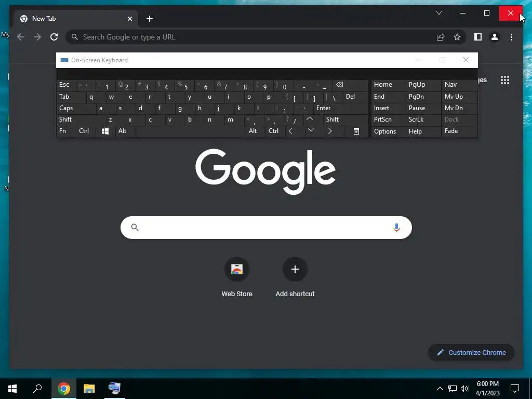The height and width of the screenshot is (399, 532).
Task: Click the Enter key on On-Screen Keyboard
Action: [x=341, y=108]
